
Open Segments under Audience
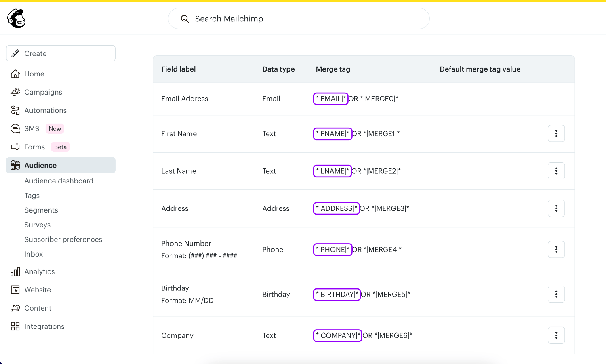41,210
